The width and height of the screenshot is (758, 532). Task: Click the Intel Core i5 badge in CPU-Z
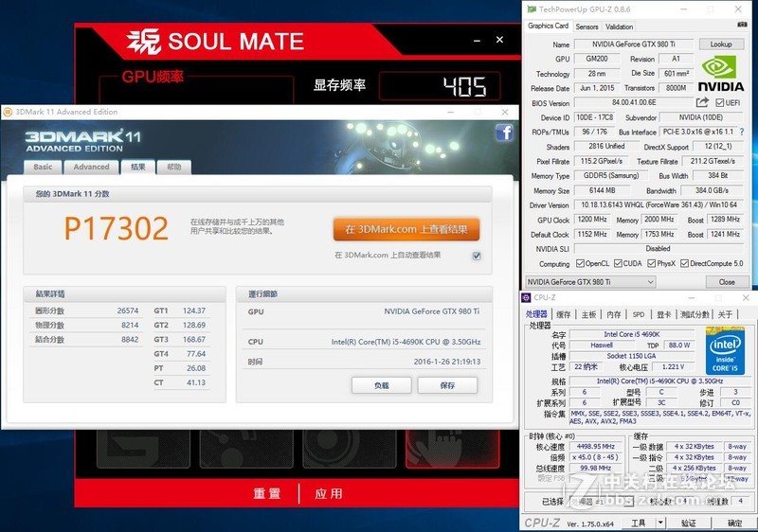pos(725,351)
